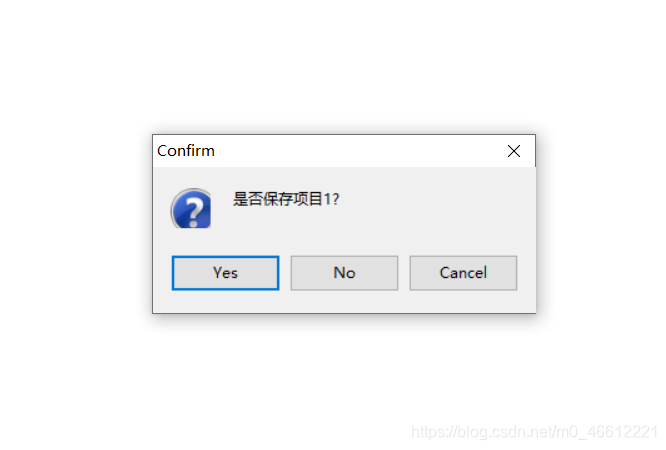The width and height of the screenshot is (666, 450).
Task: Hit the X in the title bar
Action: [x=514, y=151]
